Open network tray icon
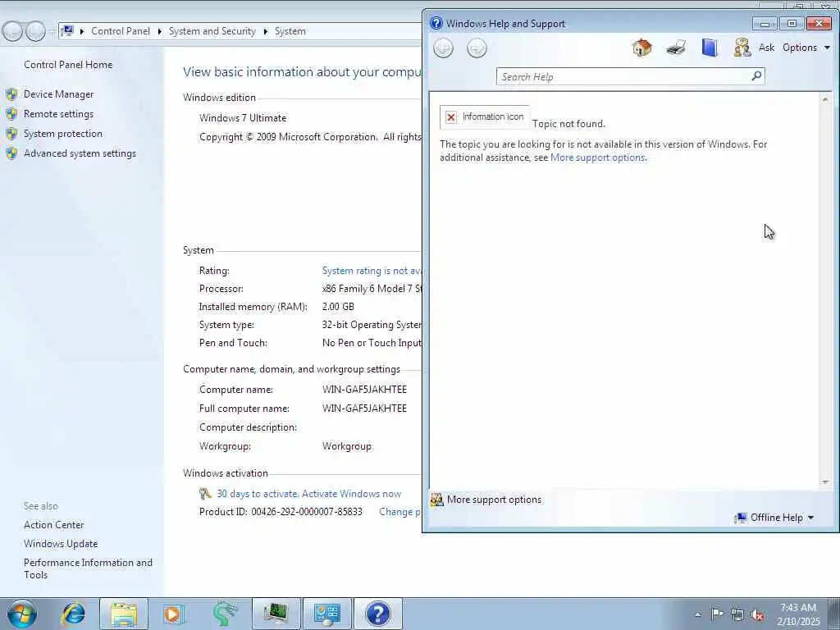Viewport: 840px width, 630px height. click(737, 615)
